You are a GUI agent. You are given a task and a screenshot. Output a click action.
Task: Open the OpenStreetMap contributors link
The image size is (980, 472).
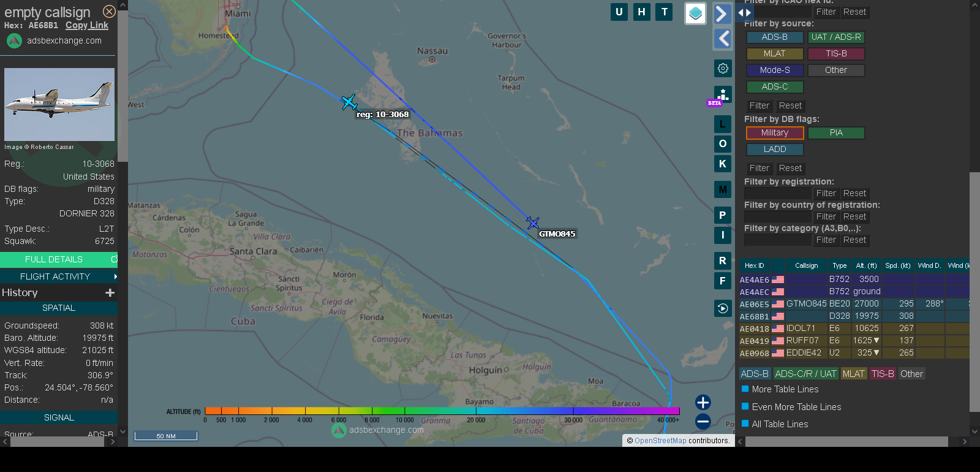pyautogui.click(x=660, y=441)
